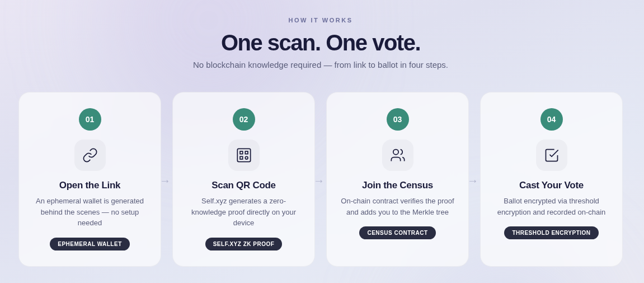Click the Ephemeral Wallet tag

[x=90, y=244]
